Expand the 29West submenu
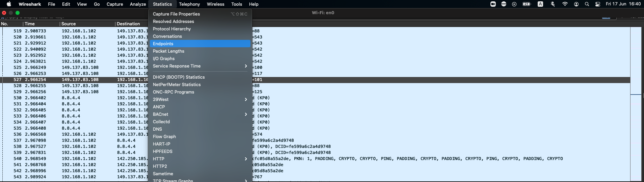 coord(200,99)
